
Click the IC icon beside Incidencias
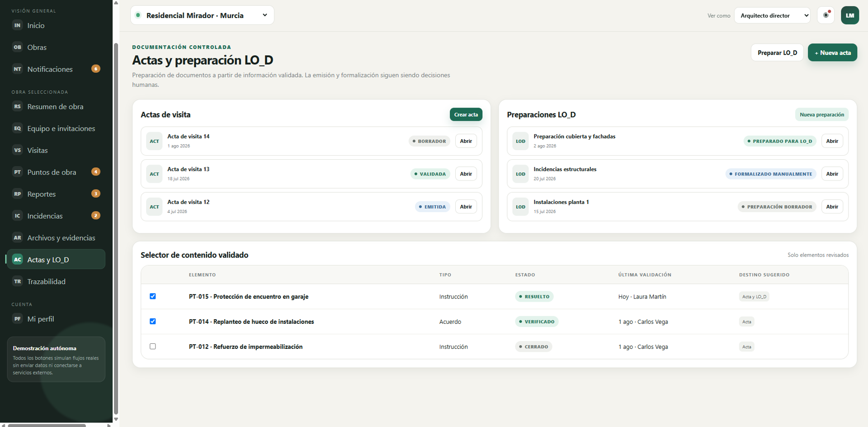tap(17, 216)
